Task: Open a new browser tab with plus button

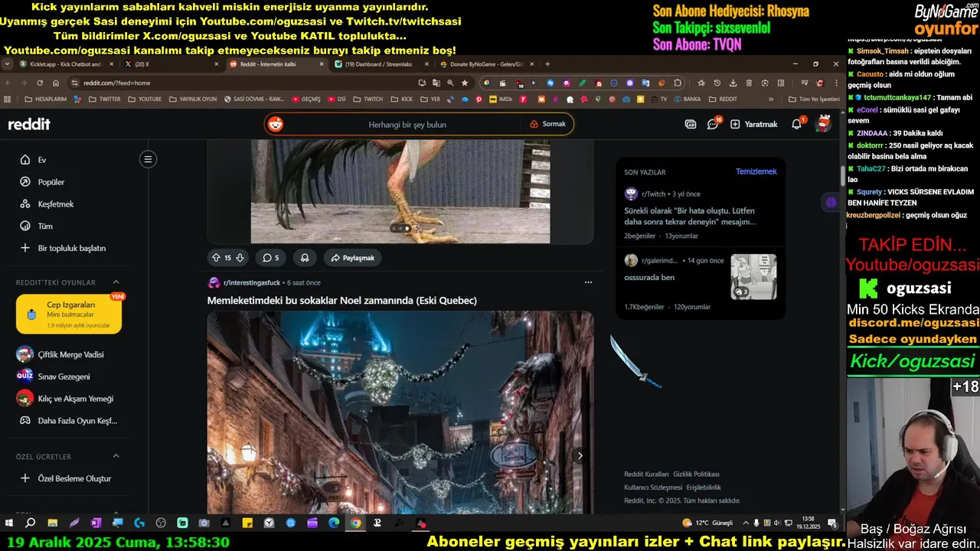Action: click(x=547, y=64)
